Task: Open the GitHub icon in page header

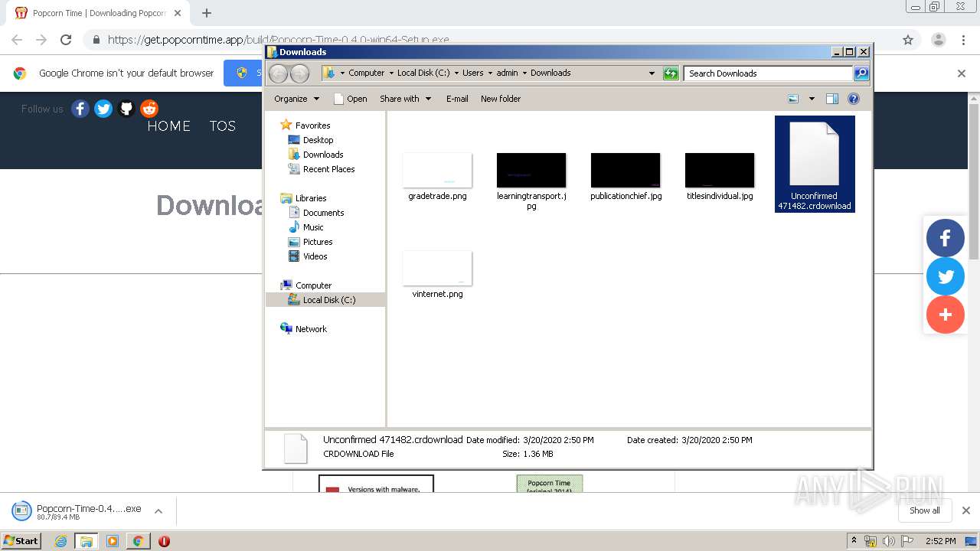Action: [x=126, y=109]
